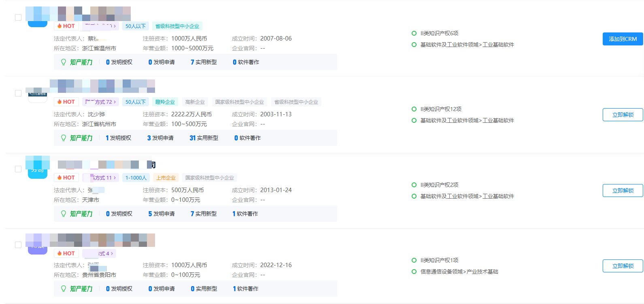
Task: Click the 知产能力 lightbulb icon in the Wenzhou row
Action: [64, 62]
